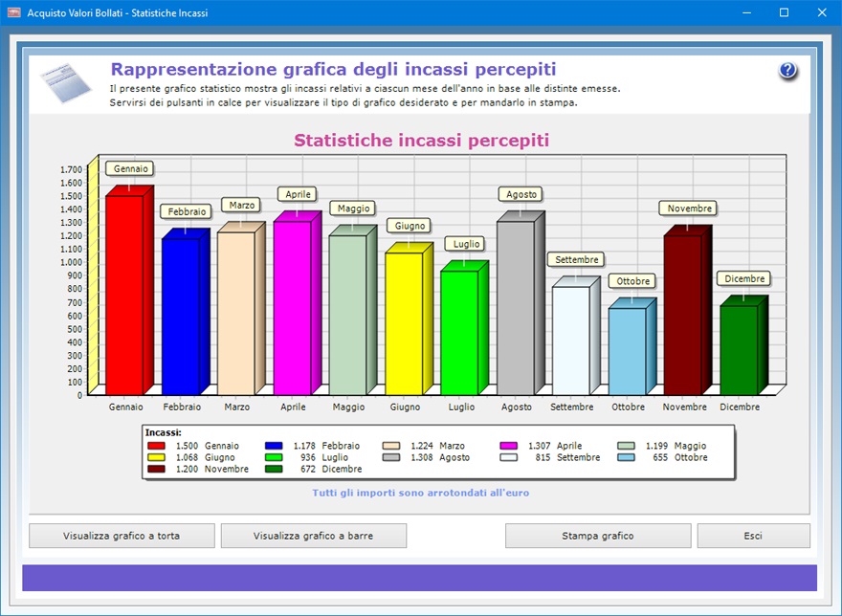Screen dimensions: 842x616
Task: Click the 1.000 y-axis value
Action: tap(72, 262)
